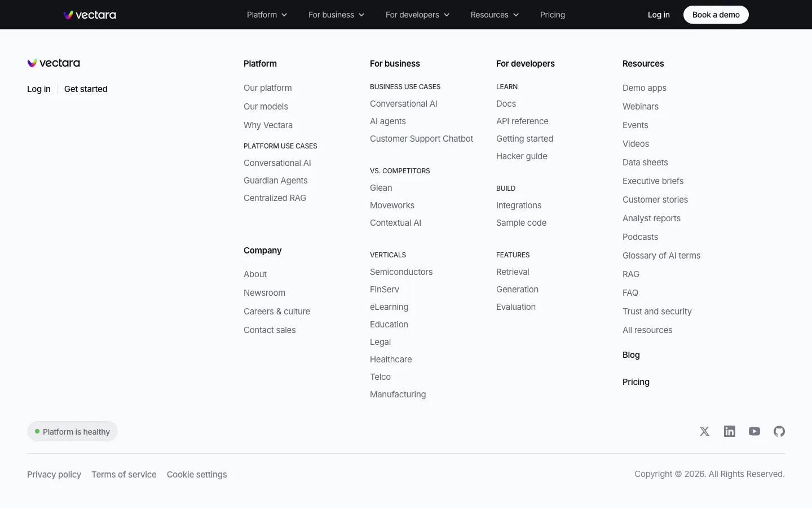Image resolution: width=812 pixels, height=508 pixels.
Task: Open the LinkedIn icon in footer
Action: [x=730, y=431]
